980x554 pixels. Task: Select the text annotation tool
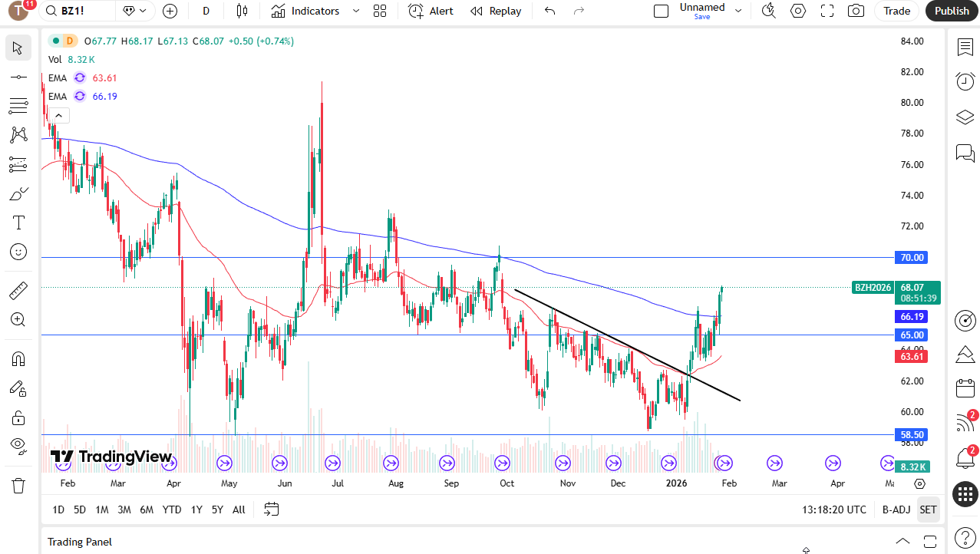(x=18, y=223)
